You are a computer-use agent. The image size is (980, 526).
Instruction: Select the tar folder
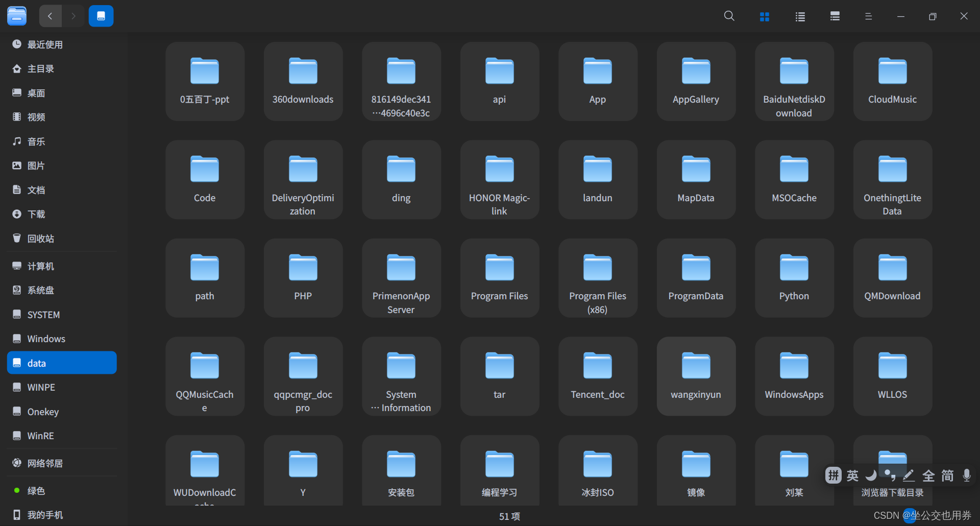pyautogui.click(x=500, y=376)
